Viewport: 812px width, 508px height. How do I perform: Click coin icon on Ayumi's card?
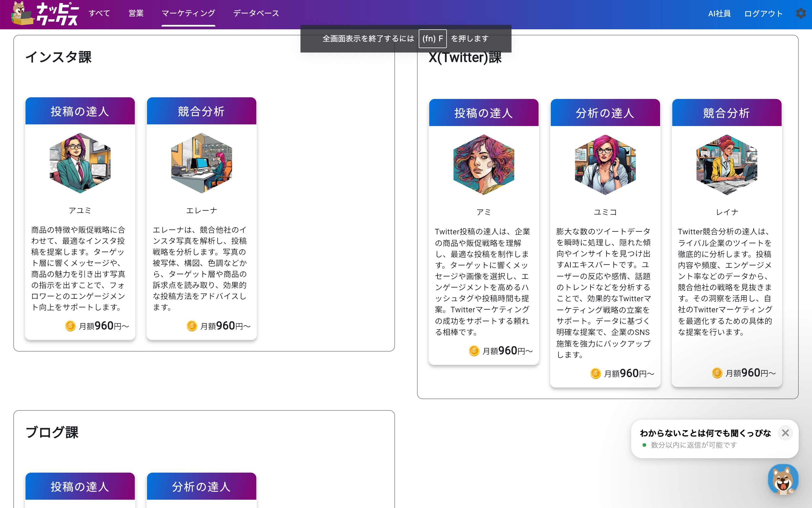70,326
